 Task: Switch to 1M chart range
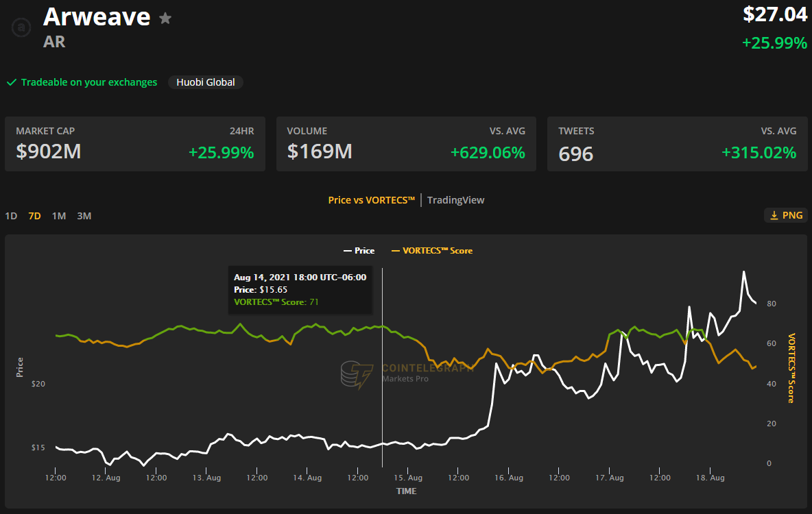(x=59, y=216)
